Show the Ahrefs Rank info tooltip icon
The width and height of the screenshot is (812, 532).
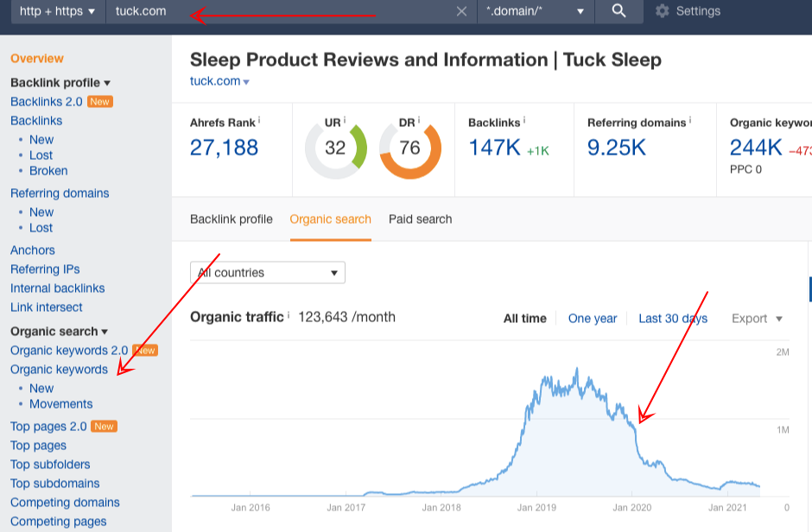259,120
